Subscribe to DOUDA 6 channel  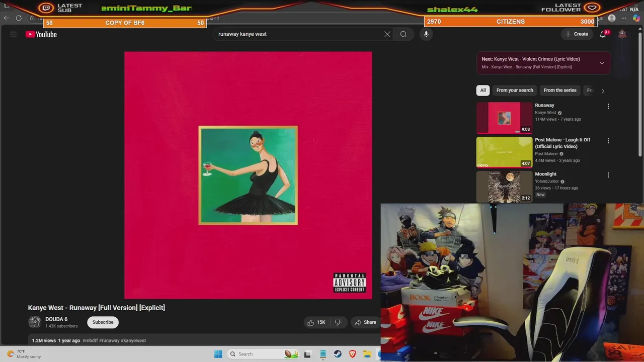(x=103, y=322)
